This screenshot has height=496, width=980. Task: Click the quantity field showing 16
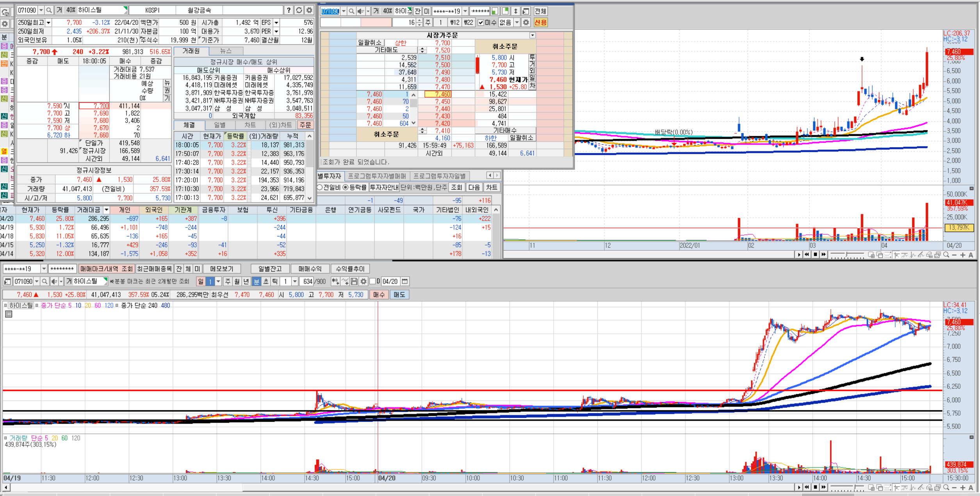click(404, 23)
